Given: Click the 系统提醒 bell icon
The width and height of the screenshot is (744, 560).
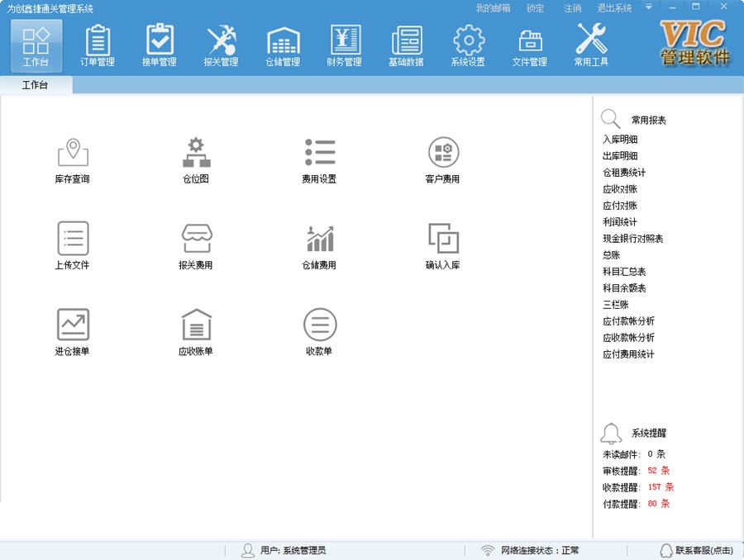Looking at the screenshot, I should (x=611, y=433).
